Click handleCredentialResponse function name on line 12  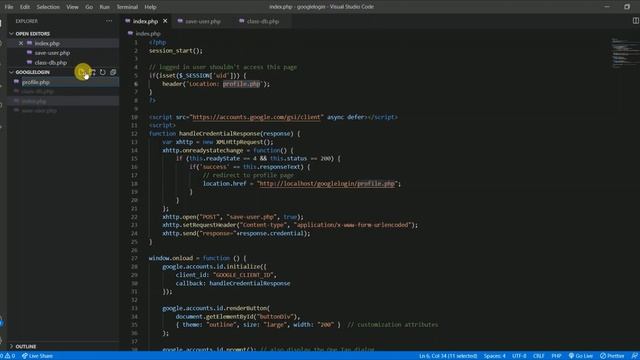coord(220,133)
